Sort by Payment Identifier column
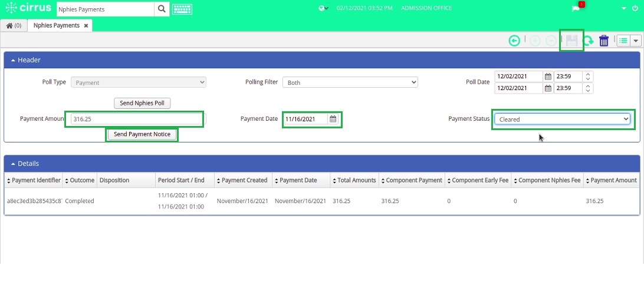 pos(34,180)
